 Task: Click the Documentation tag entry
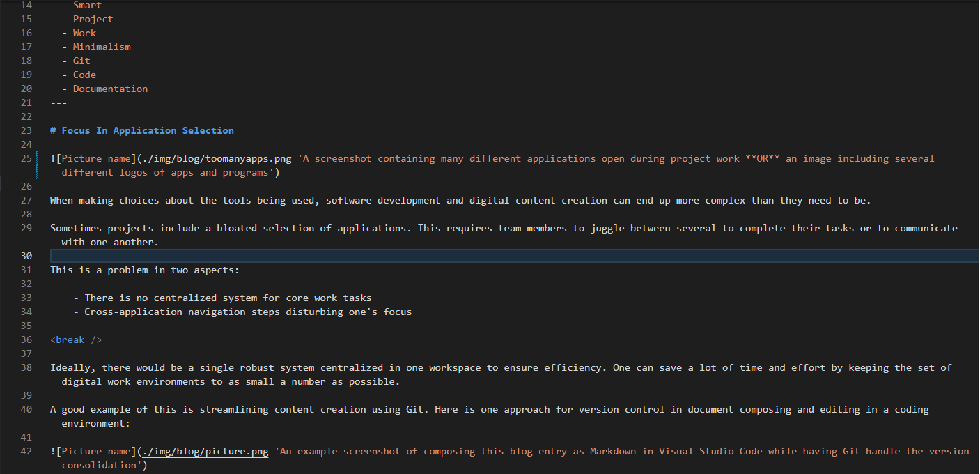(x=110, y=89)
